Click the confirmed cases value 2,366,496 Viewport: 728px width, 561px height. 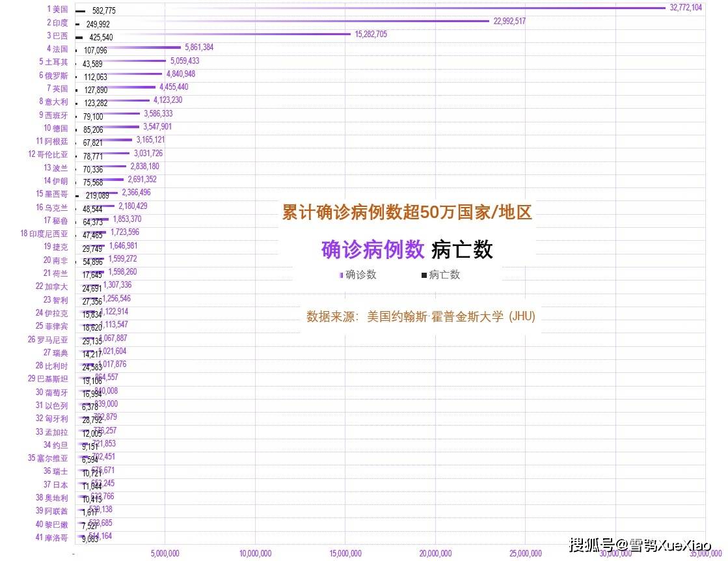136,192
